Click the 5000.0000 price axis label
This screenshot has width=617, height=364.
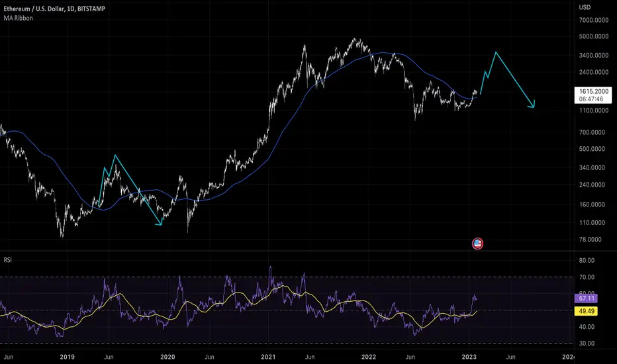coord(593,36)
